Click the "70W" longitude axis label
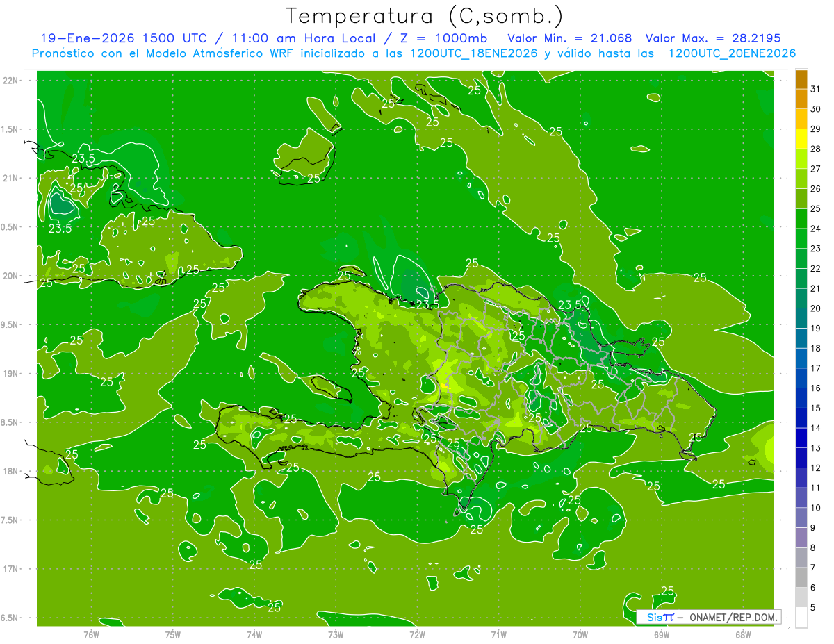 [x=580, y=635]
